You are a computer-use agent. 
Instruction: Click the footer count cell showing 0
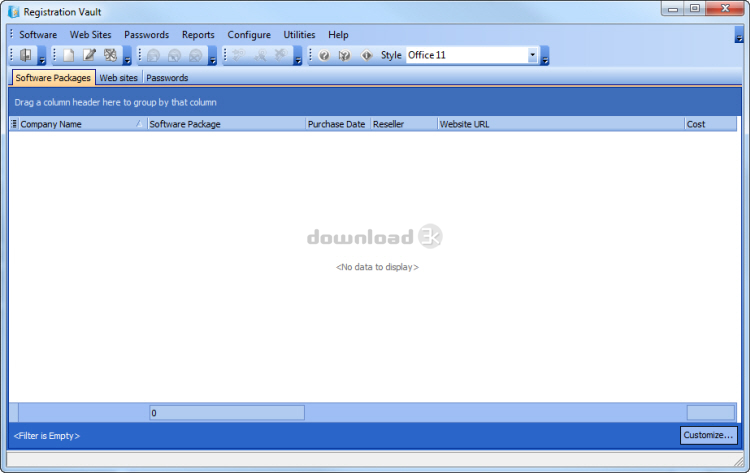click(227, 413)
